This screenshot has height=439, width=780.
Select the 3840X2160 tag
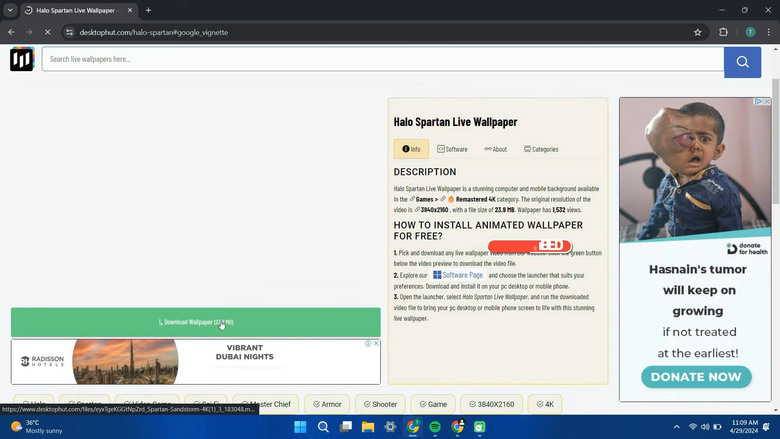tap(491, 404)
